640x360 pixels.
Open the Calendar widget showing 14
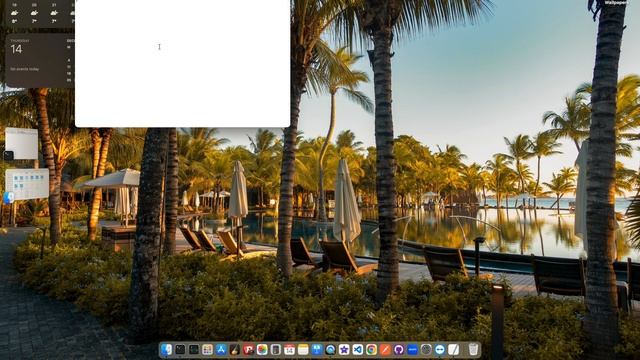pyautogui.click(x=40, y=61)
